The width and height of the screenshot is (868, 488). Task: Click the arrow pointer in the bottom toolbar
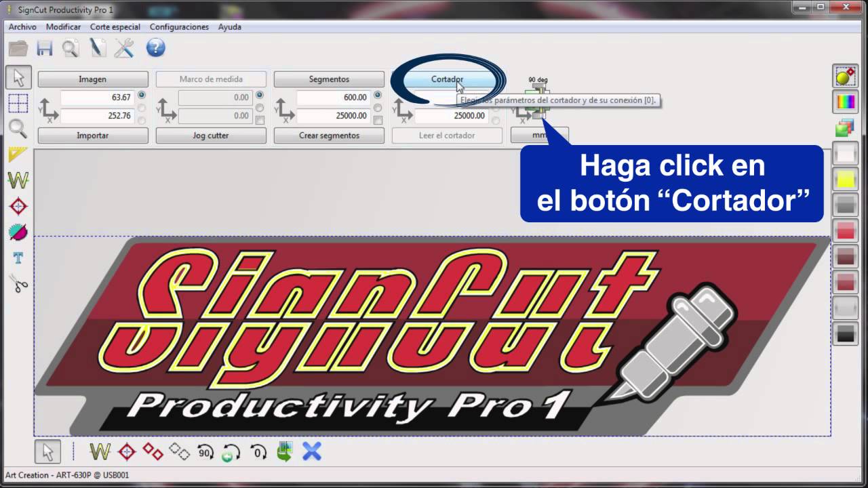(47, 451)
